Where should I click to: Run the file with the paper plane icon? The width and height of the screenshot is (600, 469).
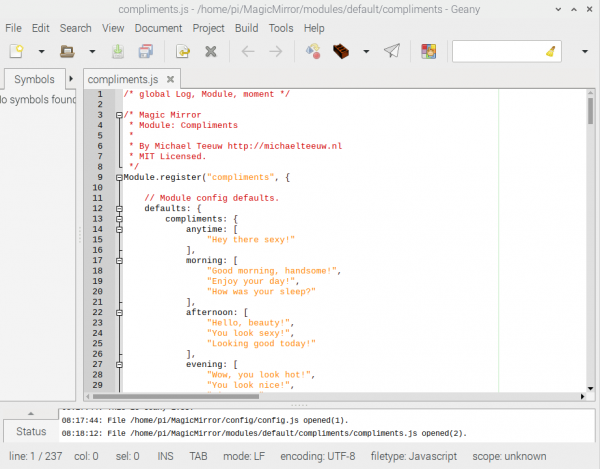tap(392, 51)
